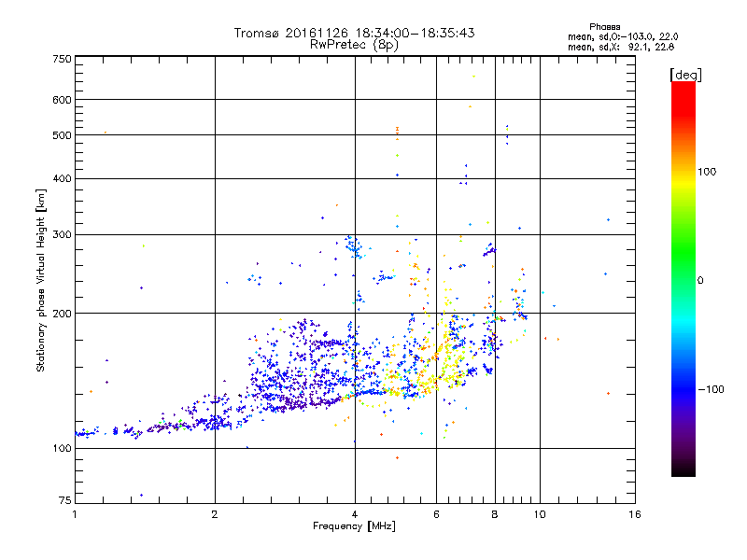Click the colorbar tick label '0'
This screenshot has width=747, height=560.
(700, 281)
